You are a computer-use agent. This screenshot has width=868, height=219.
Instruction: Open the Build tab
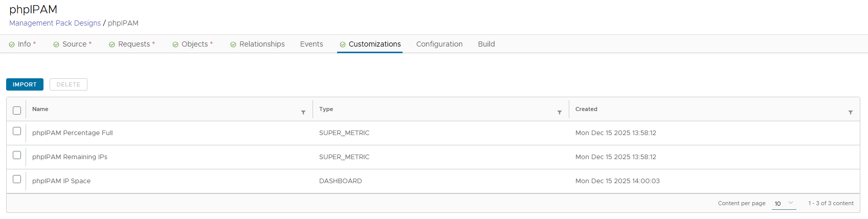coord(486,44)
